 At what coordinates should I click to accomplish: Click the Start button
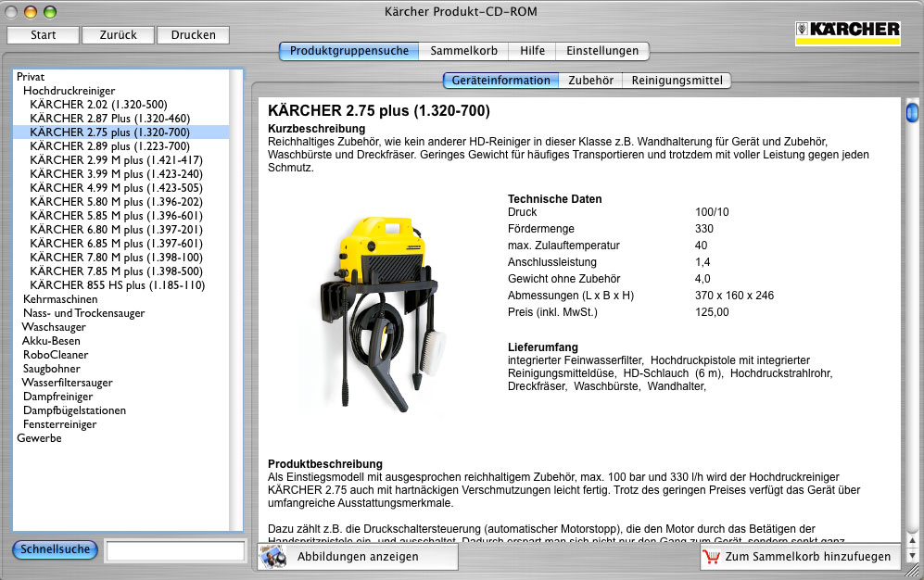pos(43,34)
